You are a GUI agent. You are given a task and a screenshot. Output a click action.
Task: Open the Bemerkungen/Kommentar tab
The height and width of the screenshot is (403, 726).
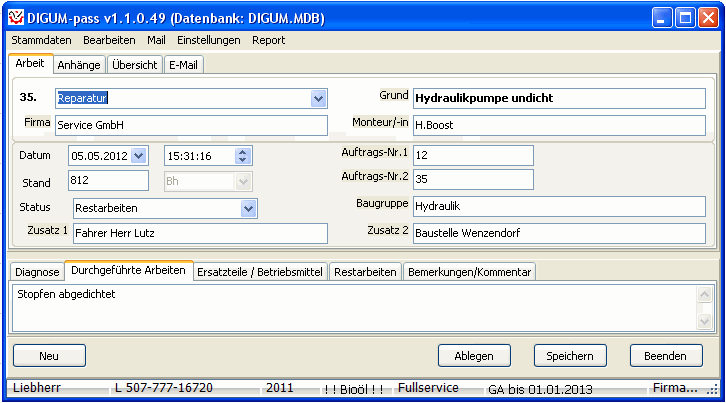click(469, 272)
